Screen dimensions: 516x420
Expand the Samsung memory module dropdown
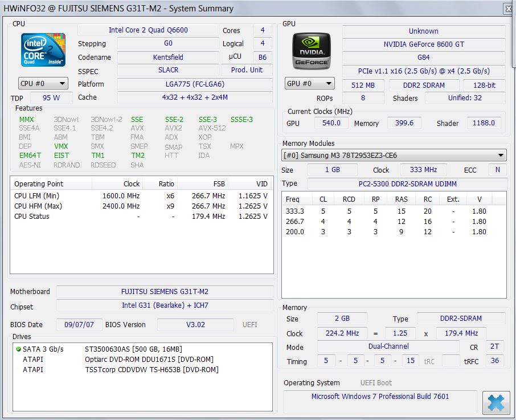(x=394, y=155)
